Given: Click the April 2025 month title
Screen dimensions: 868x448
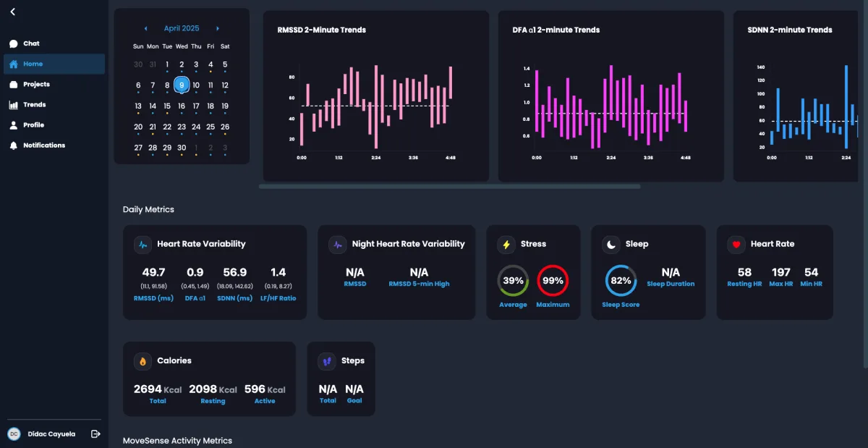Looking at the screenshot, I should point(182,28).
